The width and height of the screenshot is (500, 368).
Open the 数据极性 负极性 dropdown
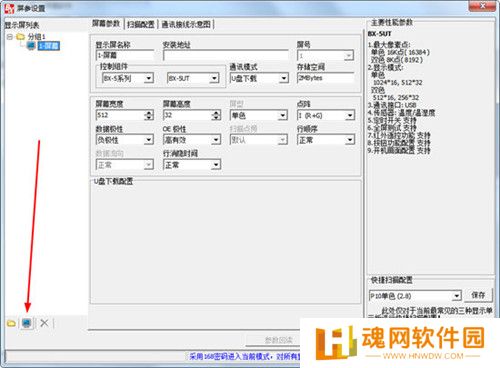coord(125,140)
